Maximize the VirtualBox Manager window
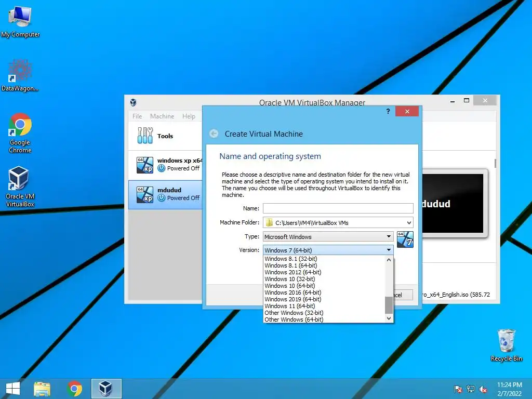The width and height of the screenshot is (532, 399). (x=467, y=100)
